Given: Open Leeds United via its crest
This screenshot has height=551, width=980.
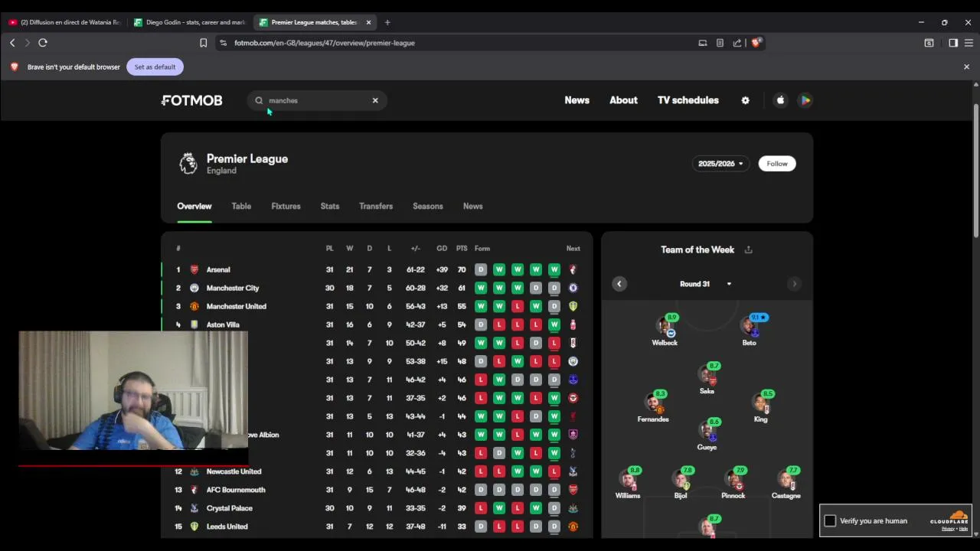Looking at the screenshot, I should point(194,527).
